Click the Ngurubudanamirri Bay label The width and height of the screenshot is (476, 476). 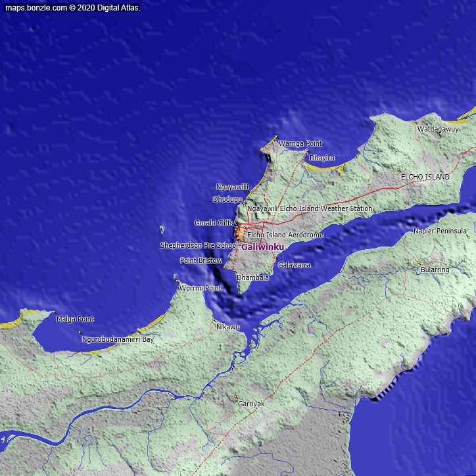118,339
